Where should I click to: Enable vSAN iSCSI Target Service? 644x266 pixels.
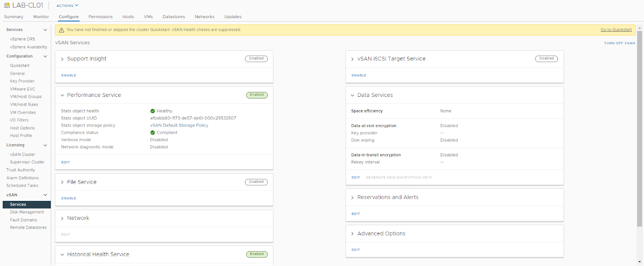[359, 75]
